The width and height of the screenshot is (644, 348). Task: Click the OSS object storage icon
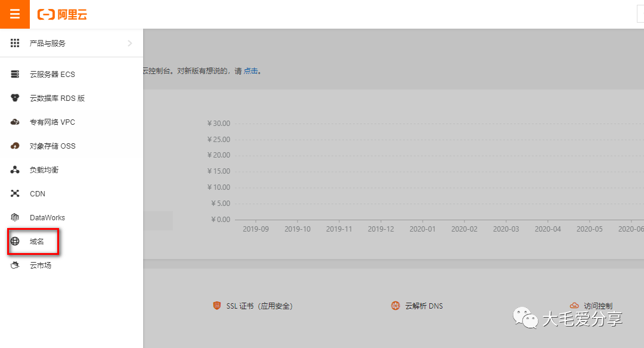(15, 146)
